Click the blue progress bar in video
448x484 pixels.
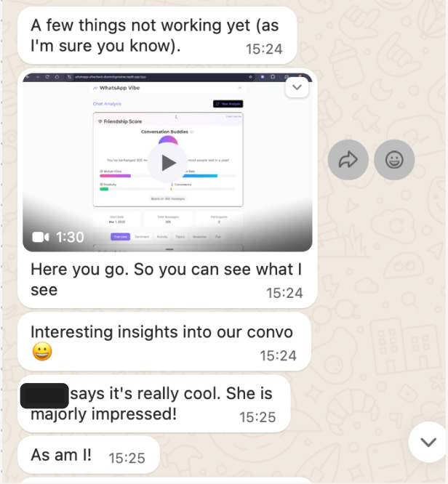point(200,176)
